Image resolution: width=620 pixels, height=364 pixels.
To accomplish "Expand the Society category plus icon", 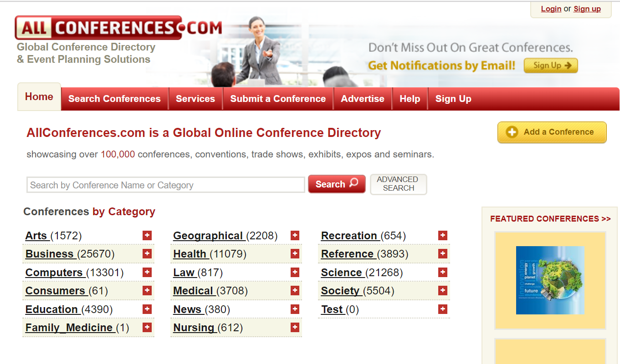I will coord(443,290).
